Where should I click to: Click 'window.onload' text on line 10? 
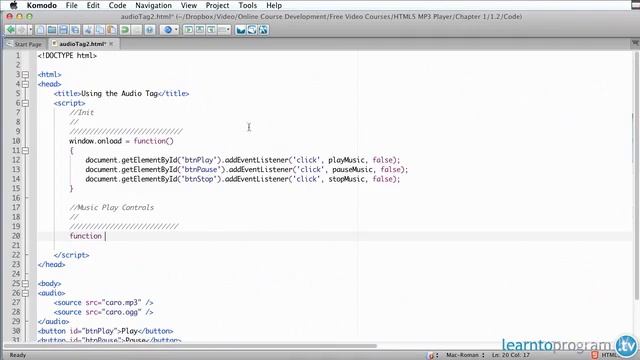point(95,141)
